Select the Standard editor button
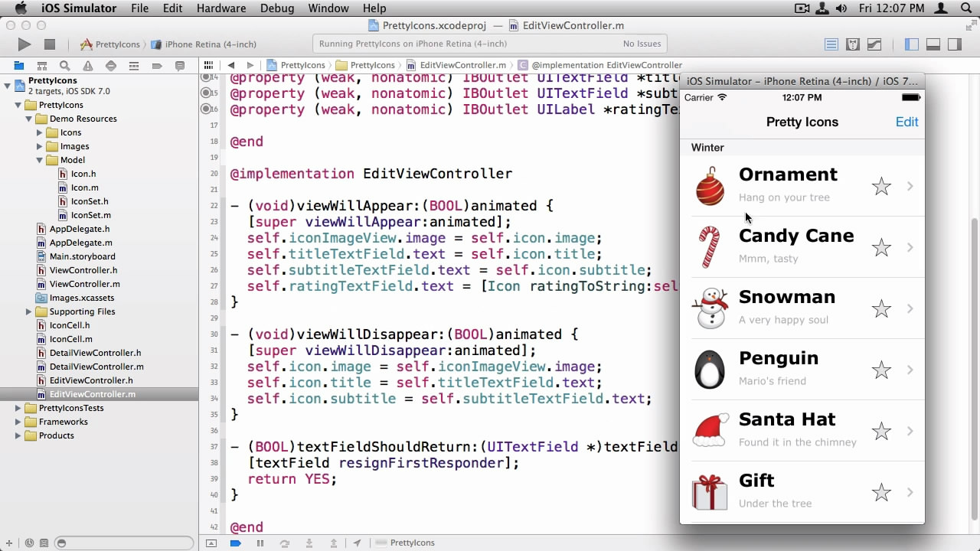This screenshot has height=551, width=980. pos(831,44)
